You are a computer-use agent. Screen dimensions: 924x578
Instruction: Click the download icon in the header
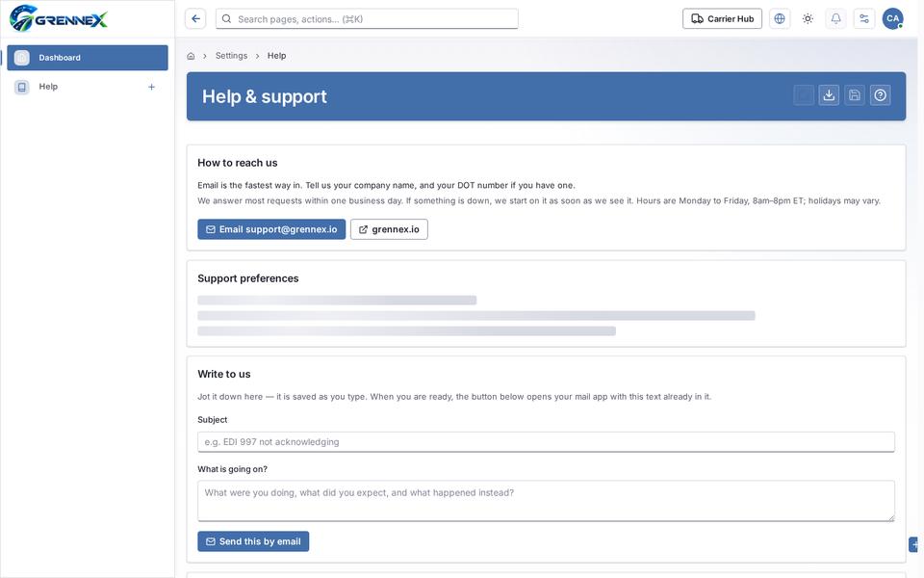pos(829,95)
